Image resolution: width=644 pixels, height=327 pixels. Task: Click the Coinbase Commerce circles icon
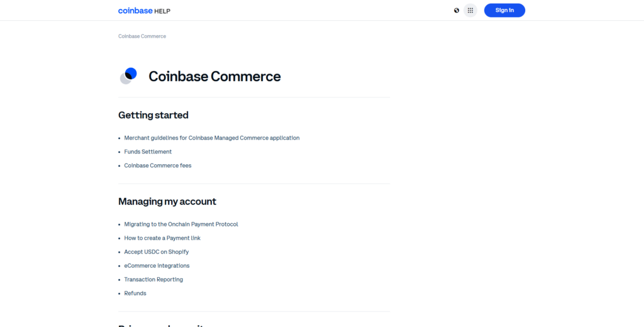pos(128,76)
